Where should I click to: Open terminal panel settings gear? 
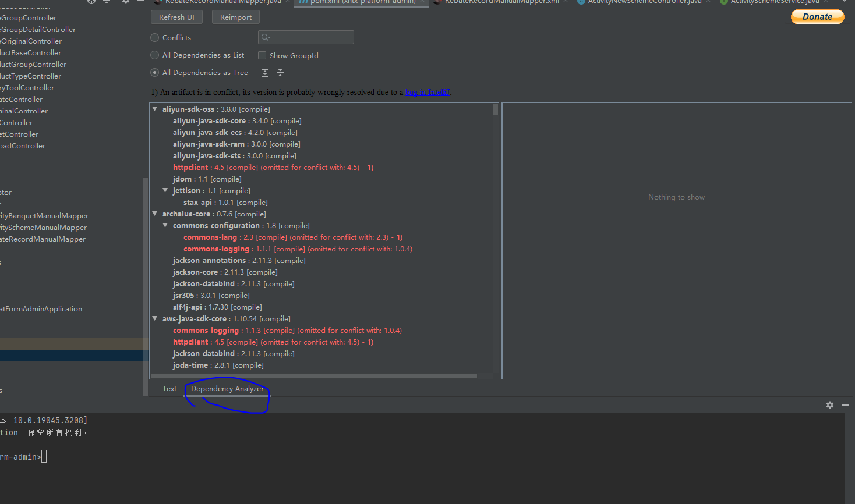(830, 405)
